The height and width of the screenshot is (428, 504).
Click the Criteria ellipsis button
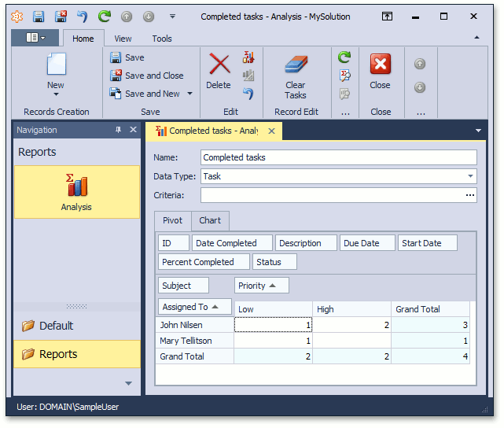coord(470,195)
